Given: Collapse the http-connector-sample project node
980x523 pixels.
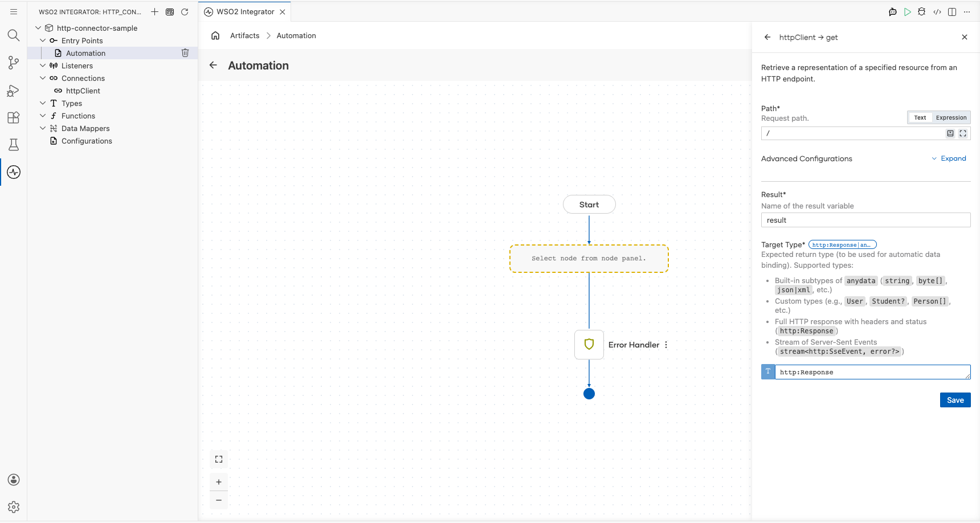Looking at the screenshot, I should 38,28.
